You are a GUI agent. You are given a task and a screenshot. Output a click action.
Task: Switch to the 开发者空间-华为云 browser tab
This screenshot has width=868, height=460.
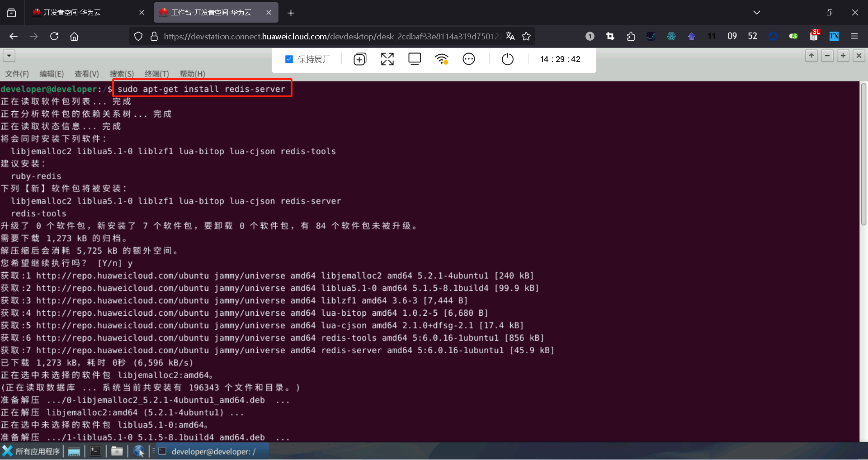[x=88, y=13]
